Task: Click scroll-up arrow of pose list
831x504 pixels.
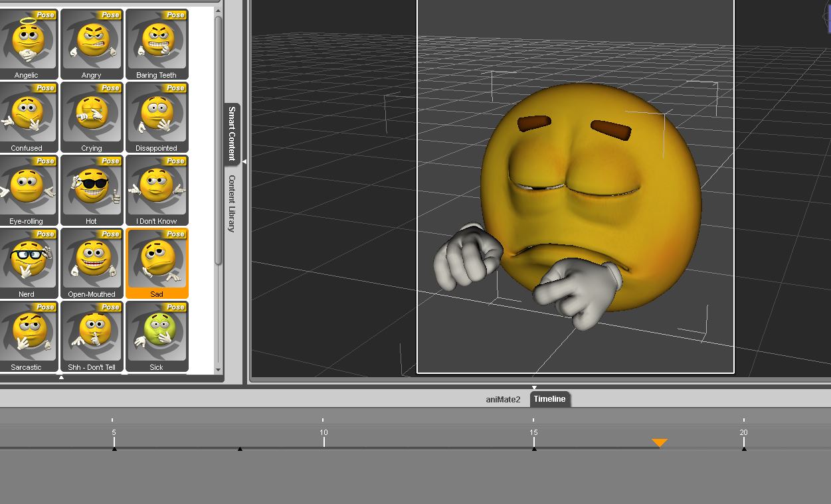Action: pyautogui.click(x=218, y=11)
